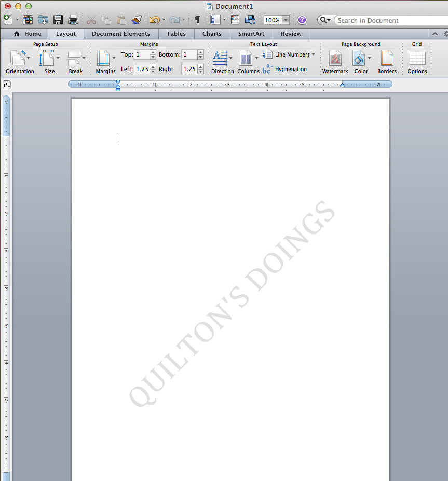Open the Media Browser icon

tap(250, 20)
